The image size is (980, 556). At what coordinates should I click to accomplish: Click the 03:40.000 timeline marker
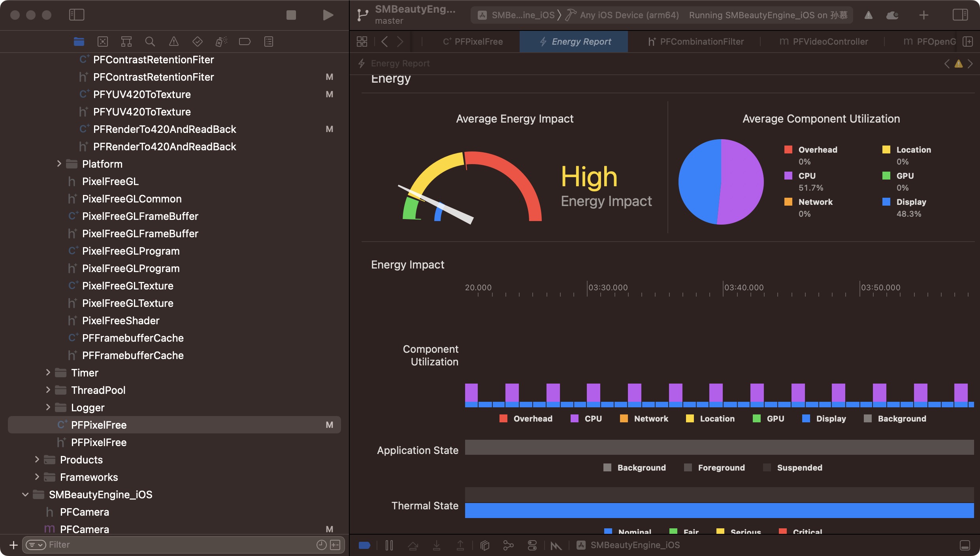pyautogui.click(x=744, y=287)
